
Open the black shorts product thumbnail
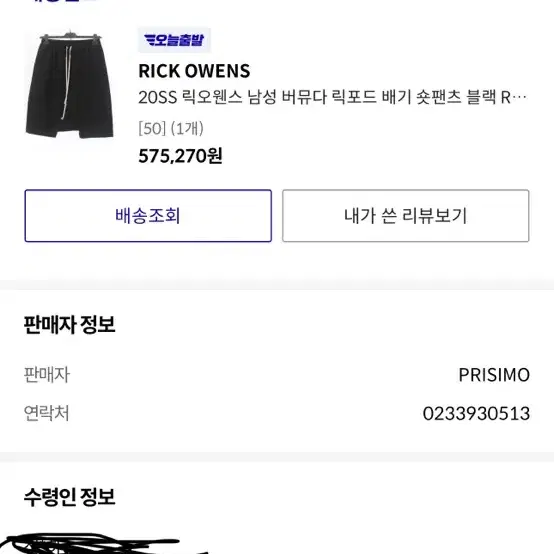tap(70, 85)
